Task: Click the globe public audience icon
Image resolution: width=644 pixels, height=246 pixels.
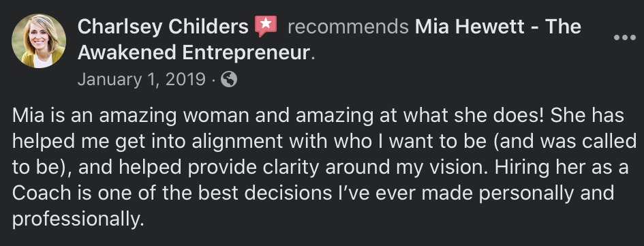Action: [229, 79]
